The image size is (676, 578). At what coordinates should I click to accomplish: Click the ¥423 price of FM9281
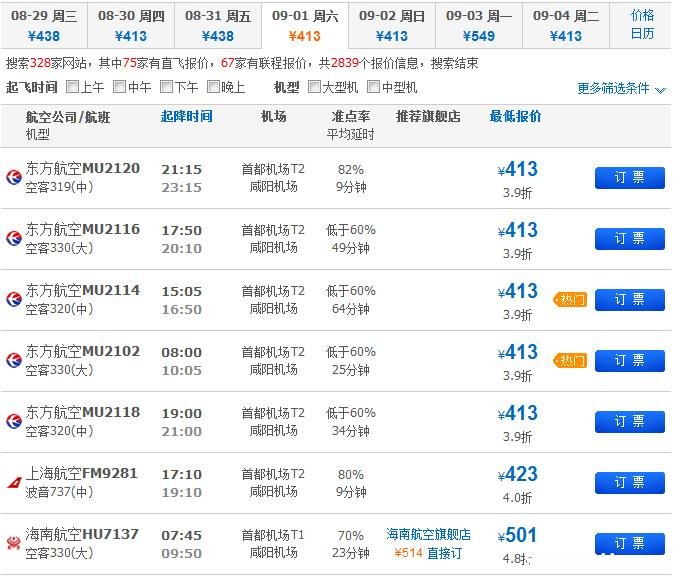click(x=517, y=474)
